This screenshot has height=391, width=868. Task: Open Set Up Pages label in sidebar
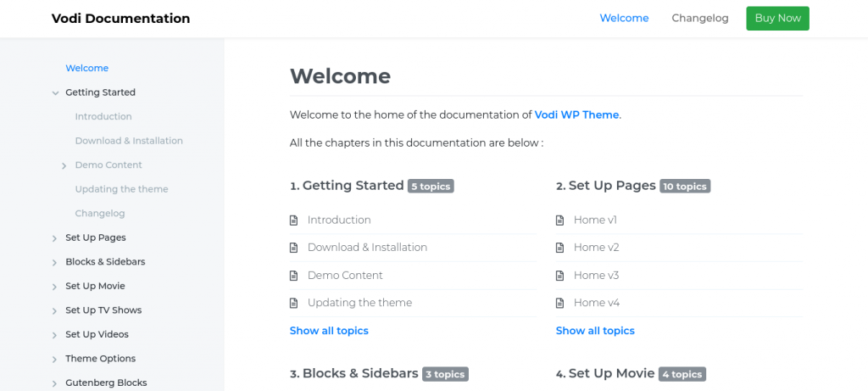(96, 237)
